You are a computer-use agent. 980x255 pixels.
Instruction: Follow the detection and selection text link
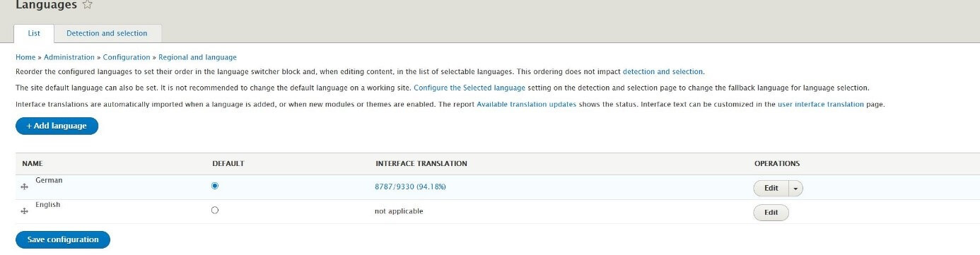663,71
